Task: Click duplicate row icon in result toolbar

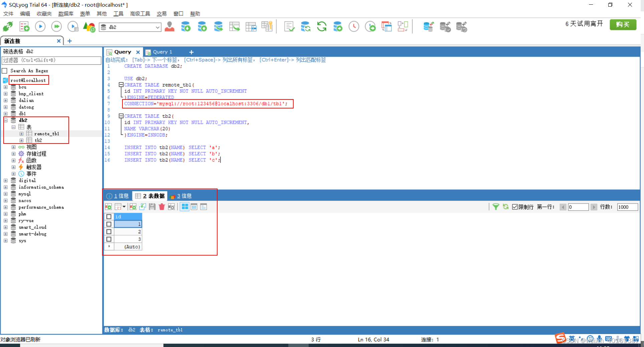Action: click(142, 207)
